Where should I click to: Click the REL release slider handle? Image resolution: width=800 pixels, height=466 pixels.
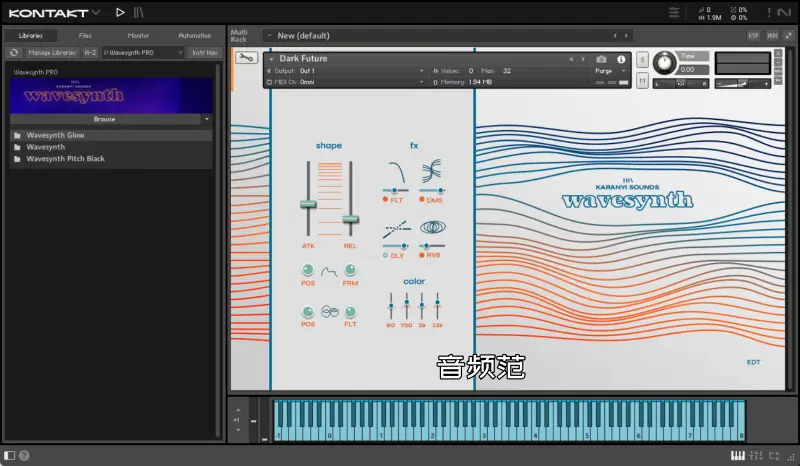point(350,219)
